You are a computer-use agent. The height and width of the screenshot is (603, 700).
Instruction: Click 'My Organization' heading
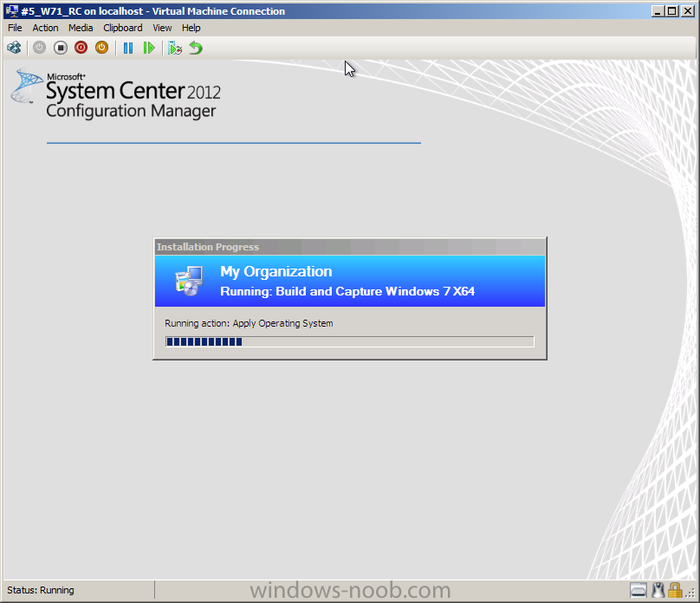275,271
